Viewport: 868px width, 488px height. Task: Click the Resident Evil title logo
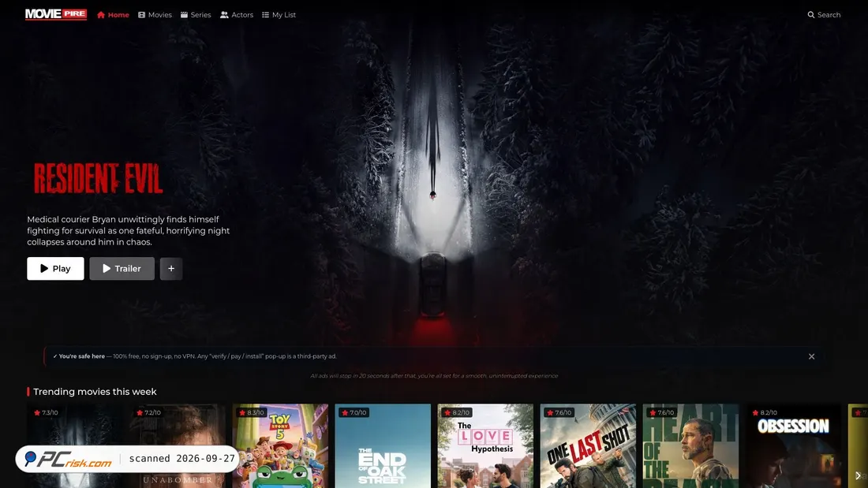click(98, 178)
